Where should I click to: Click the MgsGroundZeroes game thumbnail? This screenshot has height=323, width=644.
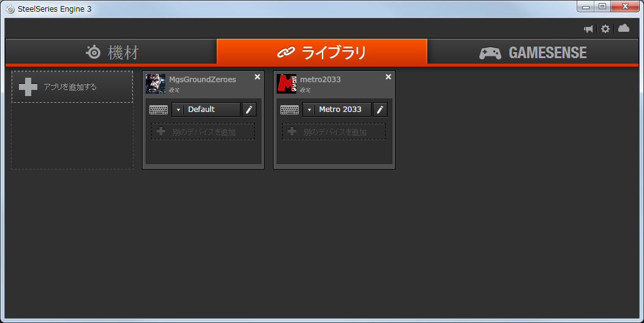click(x=155, y=84)
